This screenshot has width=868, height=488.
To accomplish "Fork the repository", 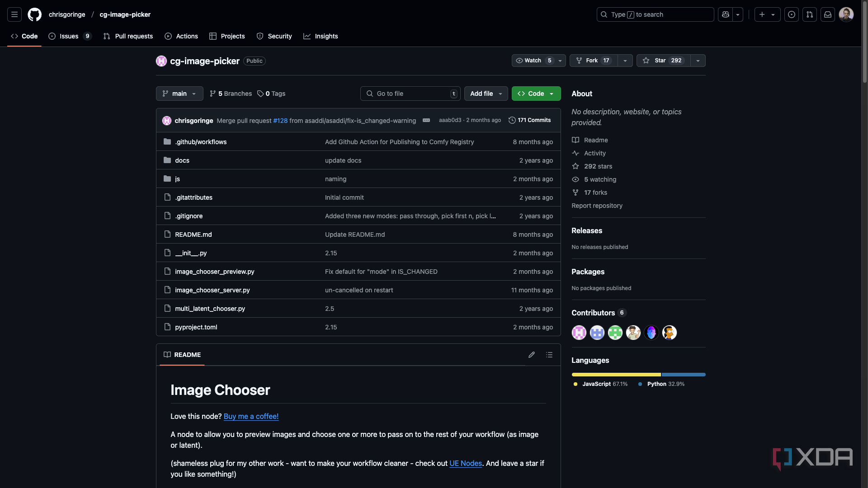I will click(x=594, y=61).
